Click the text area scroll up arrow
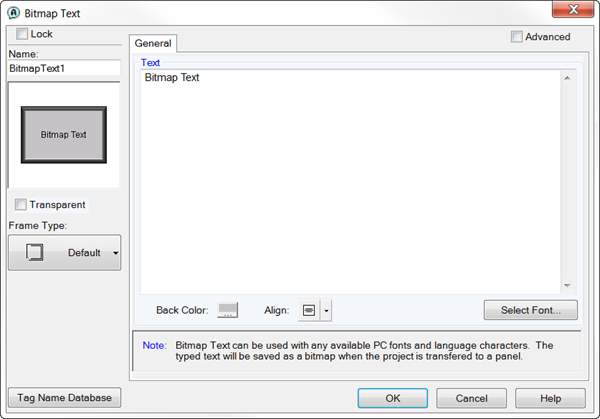 point(567,78)
